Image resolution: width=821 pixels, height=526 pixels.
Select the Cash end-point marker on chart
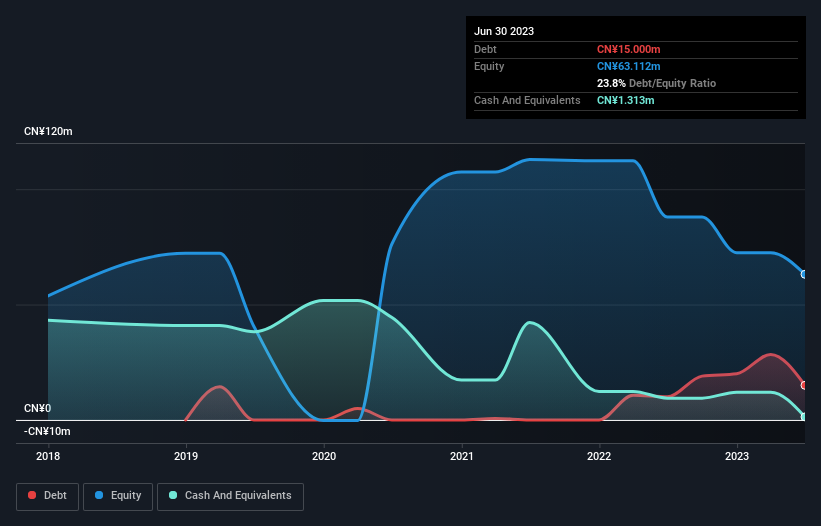[804, 417]
